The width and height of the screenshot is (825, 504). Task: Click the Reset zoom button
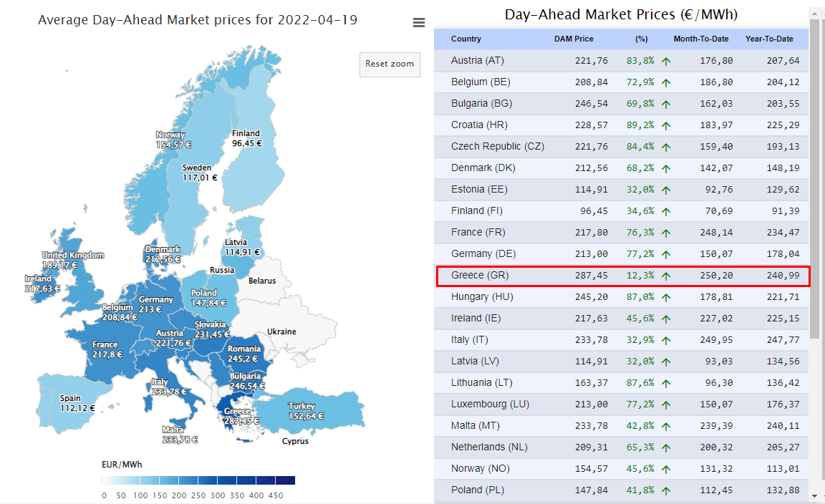(x=390, y=64)
